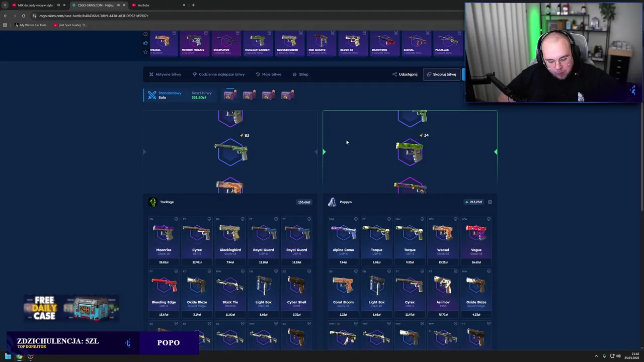Viewport: 644px width, 362px height.
Task: Select the Black Tie XM1014 skin card
Action: 230,293
